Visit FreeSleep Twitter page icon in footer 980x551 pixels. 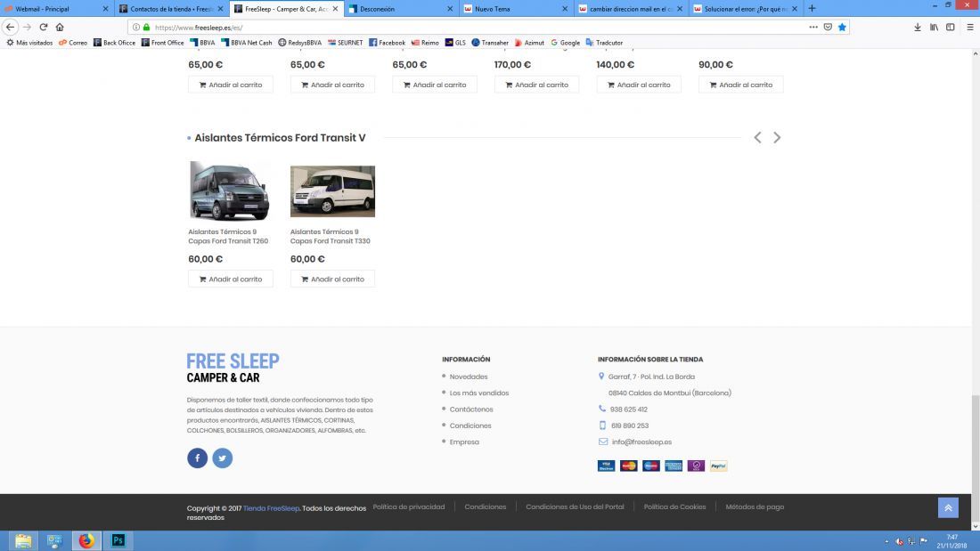222,458
